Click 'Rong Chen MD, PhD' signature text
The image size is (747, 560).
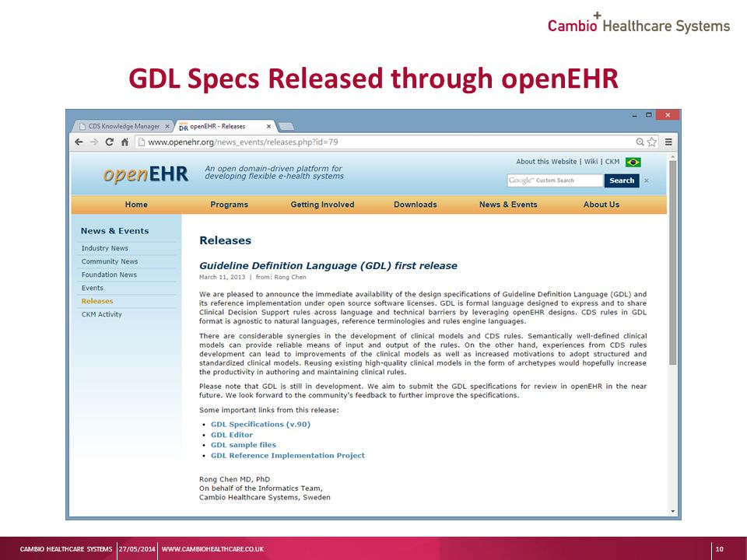[x=234, y=480]
